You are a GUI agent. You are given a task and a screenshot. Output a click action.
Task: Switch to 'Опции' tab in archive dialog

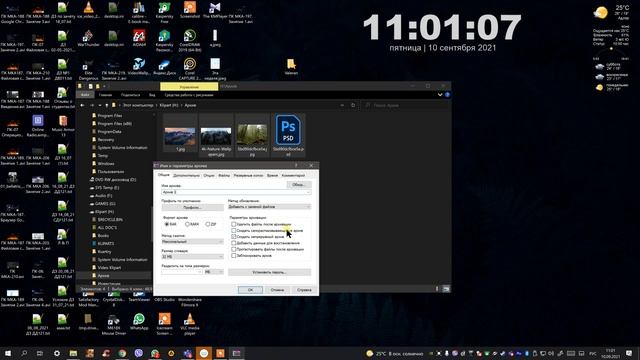click(209, 176)
